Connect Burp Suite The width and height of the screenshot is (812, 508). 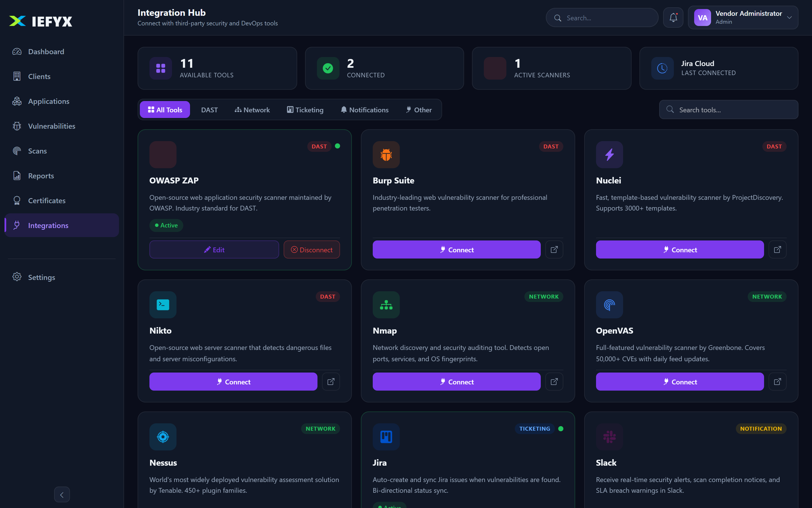[x=456, y=250]
